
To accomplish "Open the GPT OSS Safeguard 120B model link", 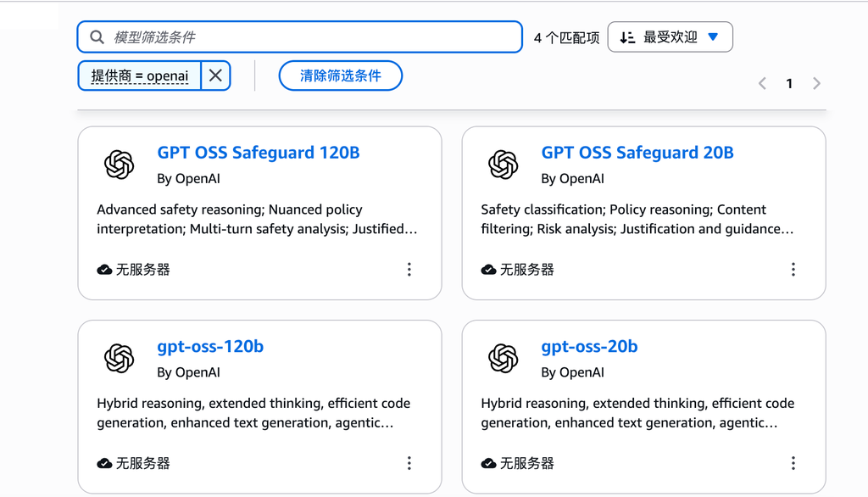I will pyautogui.click(x=259, y=153).
